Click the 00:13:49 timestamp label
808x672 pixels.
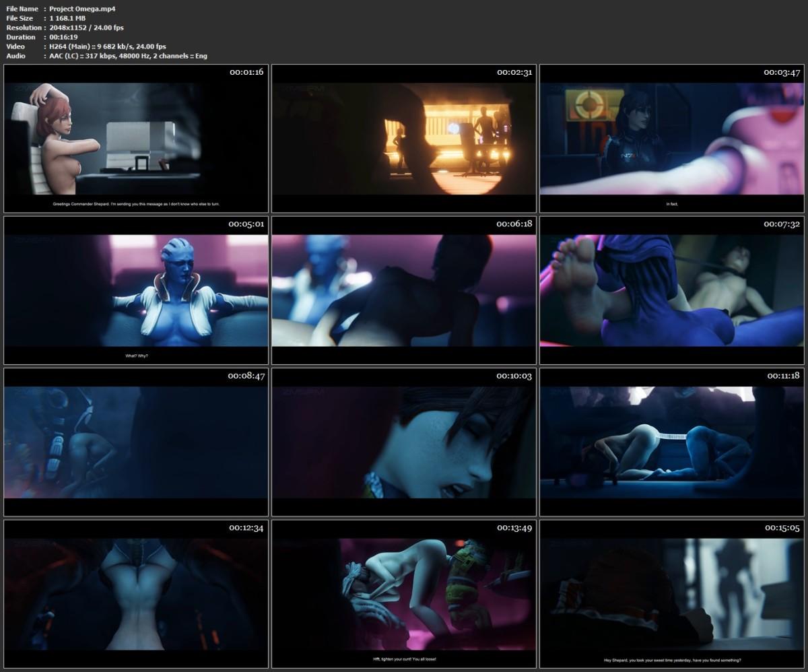[514, 527]
